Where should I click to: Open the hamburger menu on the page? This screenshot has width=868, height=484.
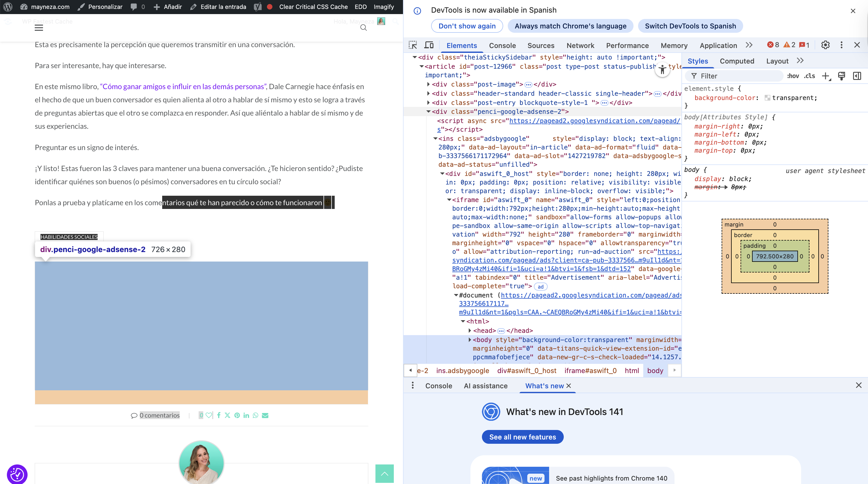(39, 28)
